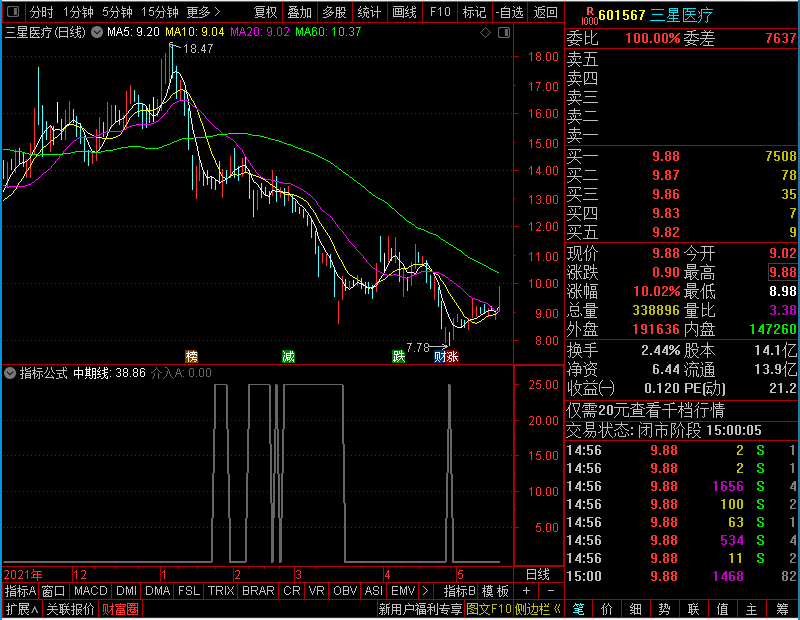
Task: Open 图文F10 information page
Action: (x=489, y=609)
